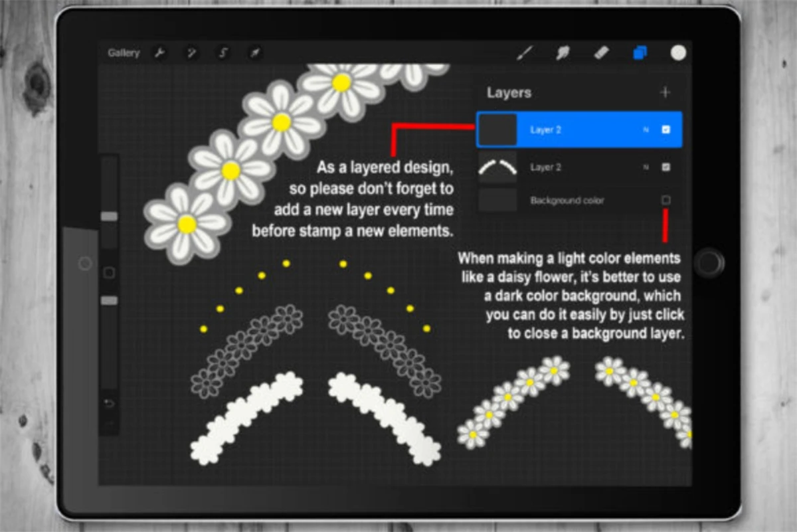
Task: Select the Brush tool
Action: [525, 53]
